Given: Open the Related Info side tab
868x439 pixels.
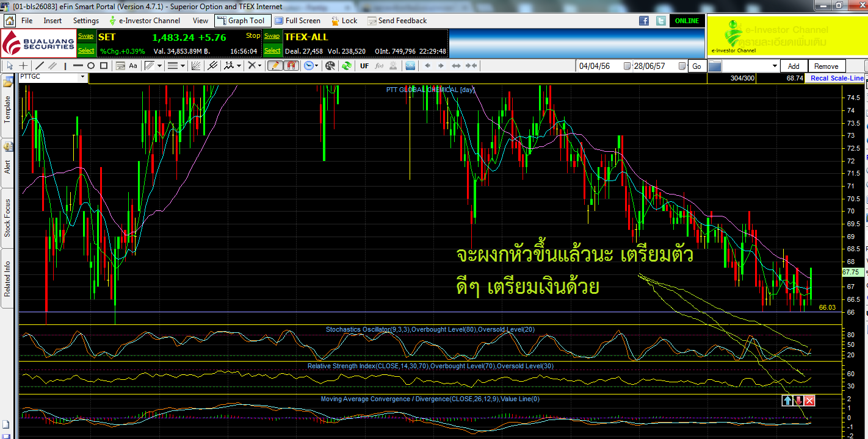Looking at the screenshot, I should [7, 278].
